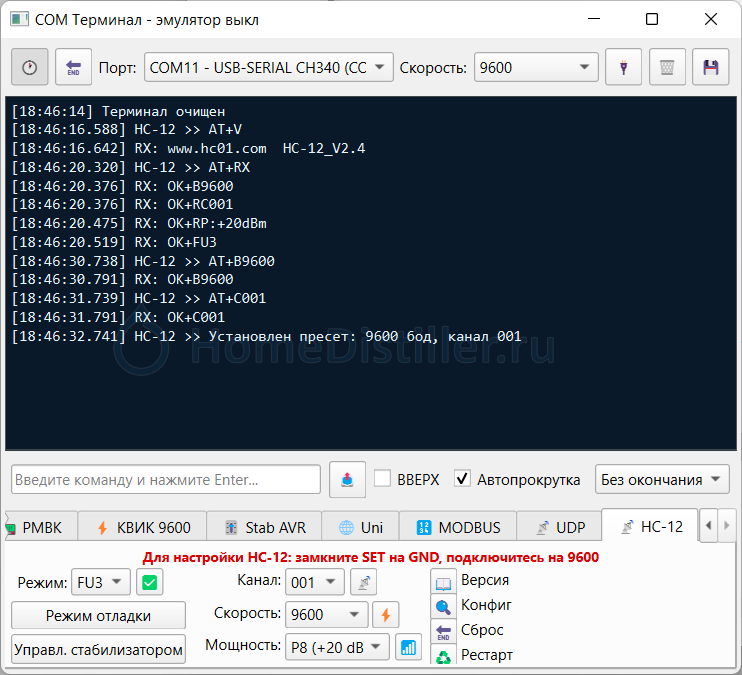Save the log with the floppy icon
The image size is (742, 675).
pos(711,68)
